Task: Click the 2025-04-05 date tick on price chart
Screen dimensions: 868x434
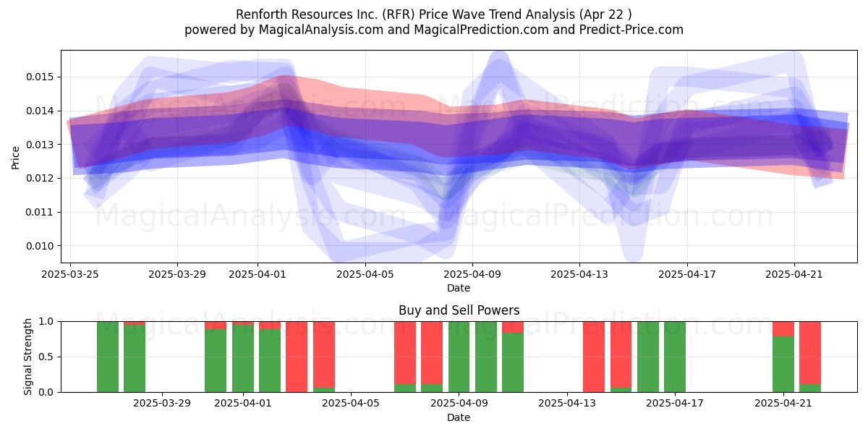Action: point(366,274)
